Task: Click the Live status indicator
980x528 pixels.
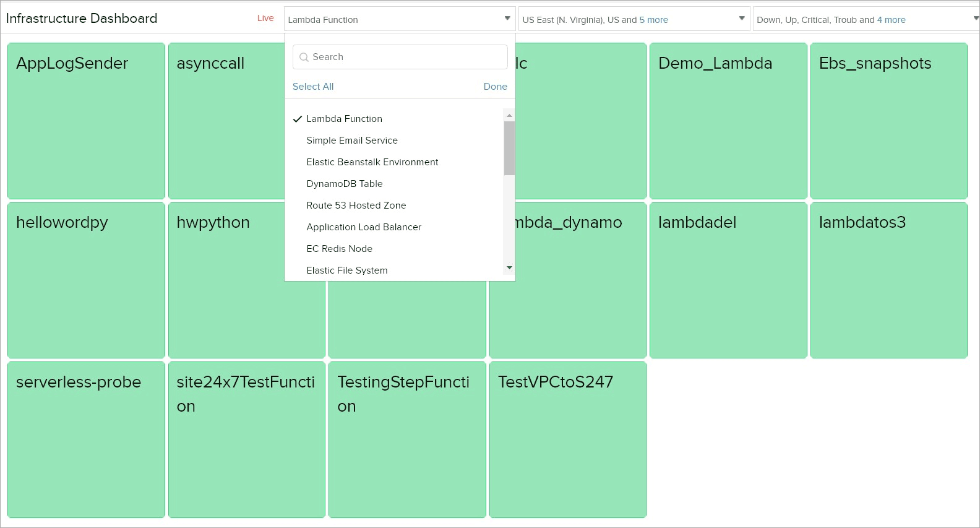Action: 265,19
